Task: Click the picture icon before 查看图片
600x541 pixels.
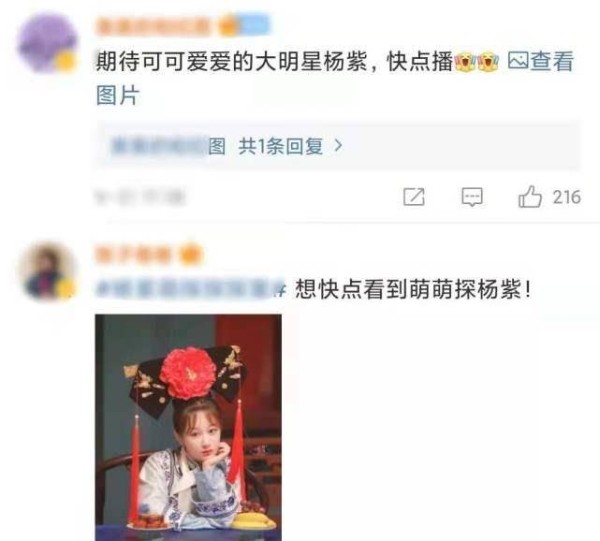Action: coord(518,61)
